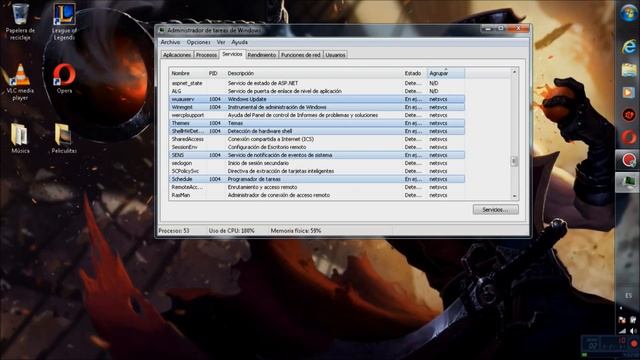Switch to the Rendimiento tab
640x360 pixels.
262,55
